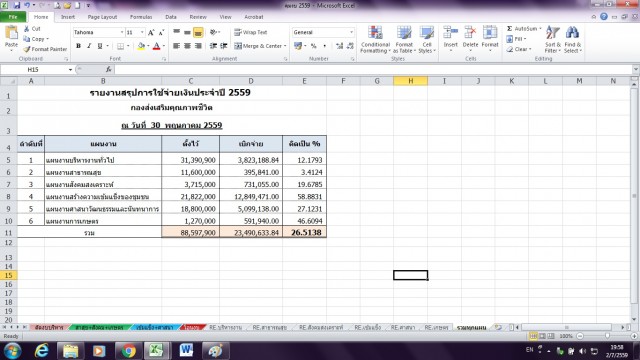The image size is (640, 360).
Task: Click the Excel Help question mark
Action: coord(604,17)
